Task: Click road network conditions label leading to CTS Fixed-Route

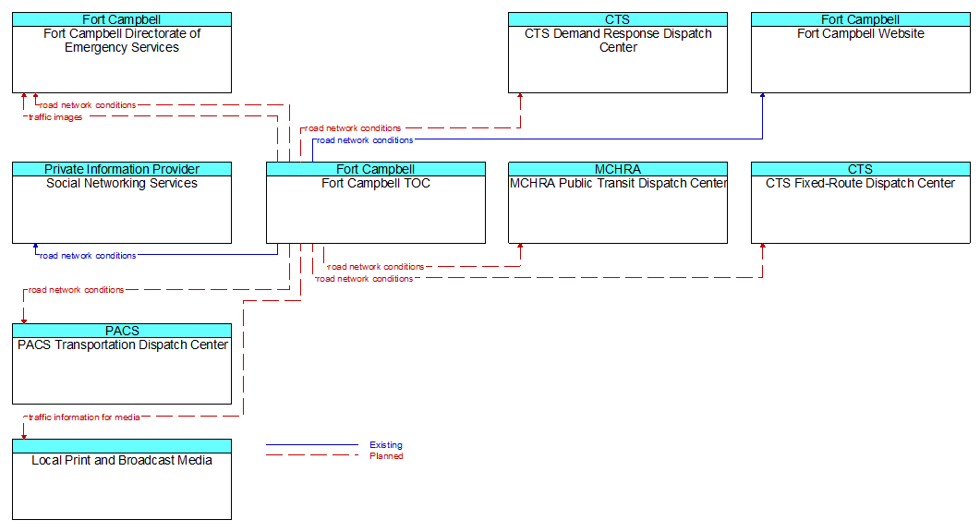Action: pos(364,279)
